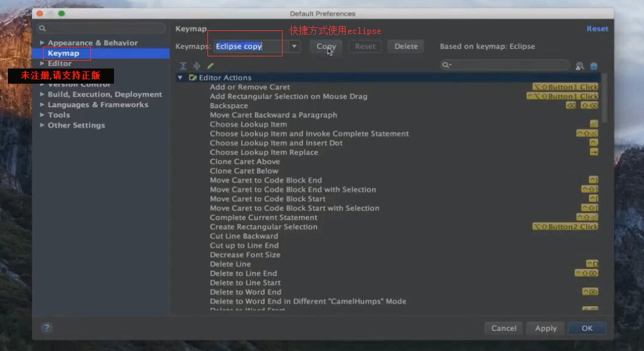Click the settings search field in sidebar

click(101, 28)
